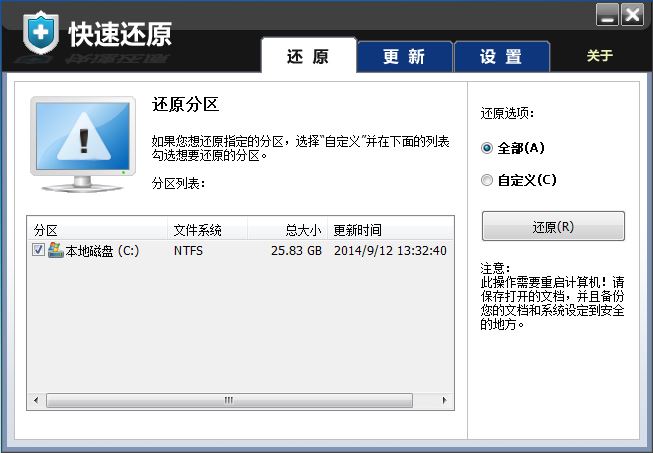This screenshot has width=653, height=453.
Task: Click the 25.83 GB size value
Action: [x=297, y=251]
